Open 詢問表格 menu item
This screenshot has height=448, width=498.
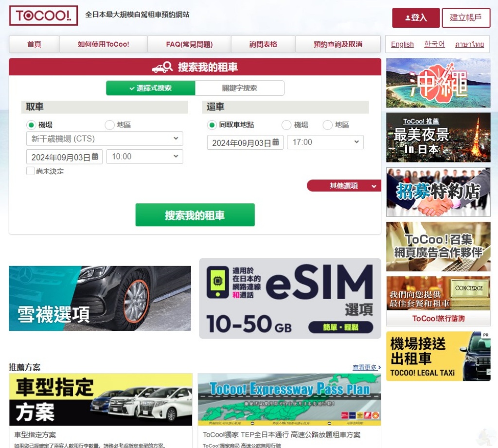tap(263, 44)
